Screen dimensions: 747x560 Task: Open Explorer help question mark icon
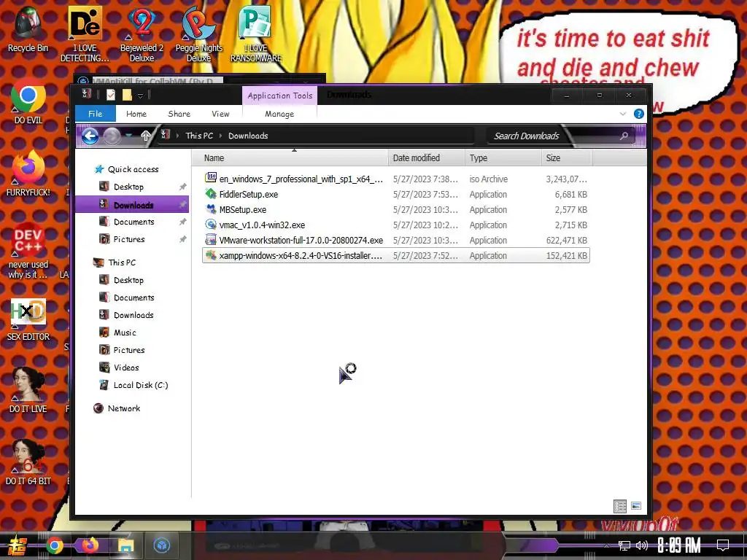pos(639,114)
